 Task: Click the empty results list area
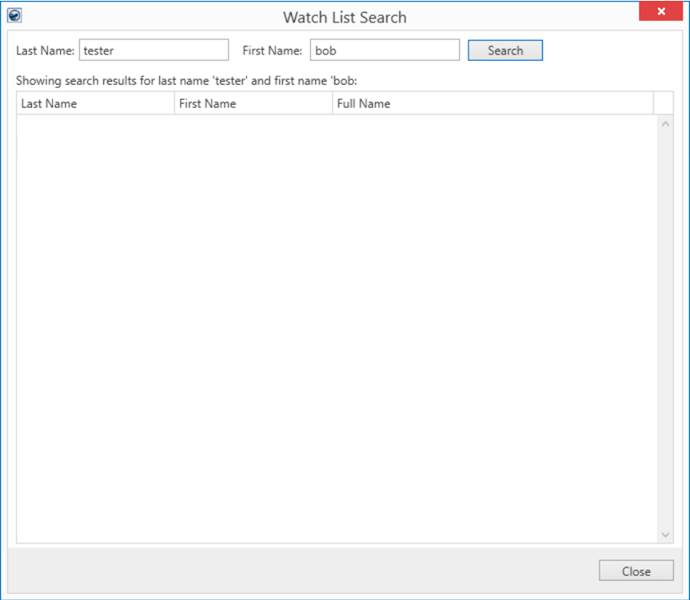point(335,330)
